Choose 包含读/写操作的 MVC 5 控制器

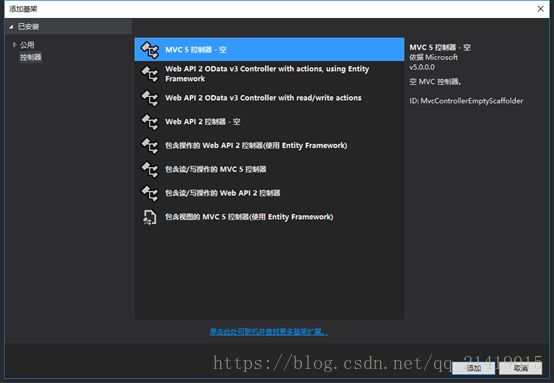pyautogui.click(x=269, y=169)
